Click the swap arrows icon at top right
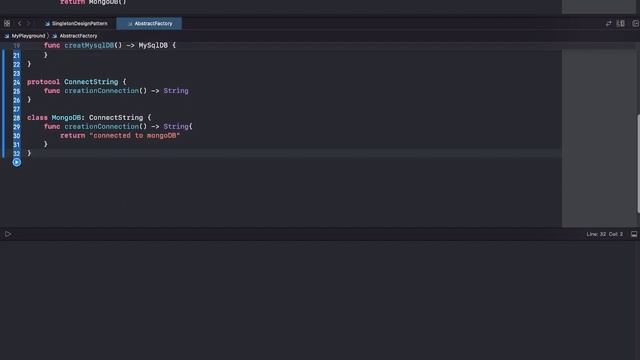This screenshot has width=640, height=360. click(609, 24)
